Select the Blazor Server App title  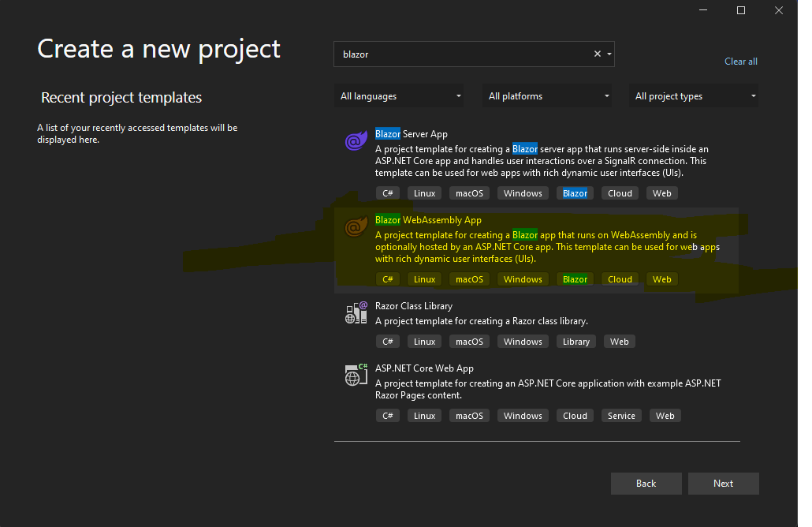(412, 133)
